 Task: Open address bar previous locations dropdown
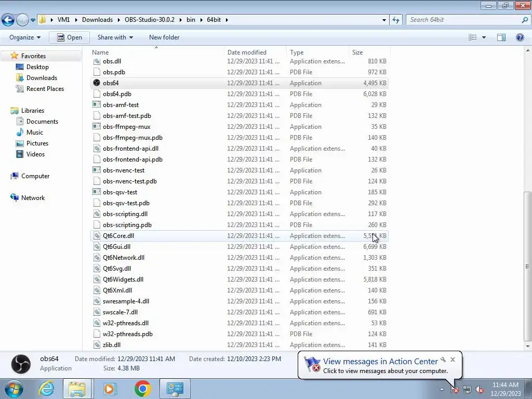[x=384, y=20]
